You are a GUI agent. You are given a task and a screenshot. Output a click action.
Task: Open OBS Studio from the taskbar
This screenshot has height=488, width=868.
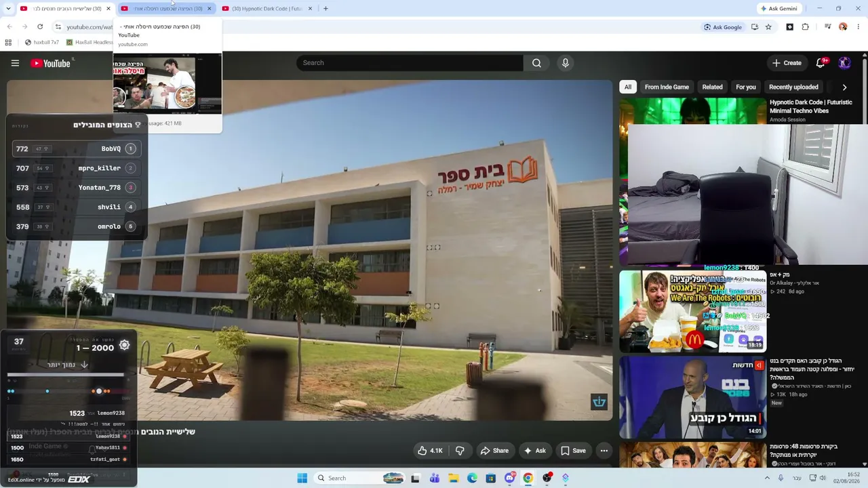(x=547, y=479)
